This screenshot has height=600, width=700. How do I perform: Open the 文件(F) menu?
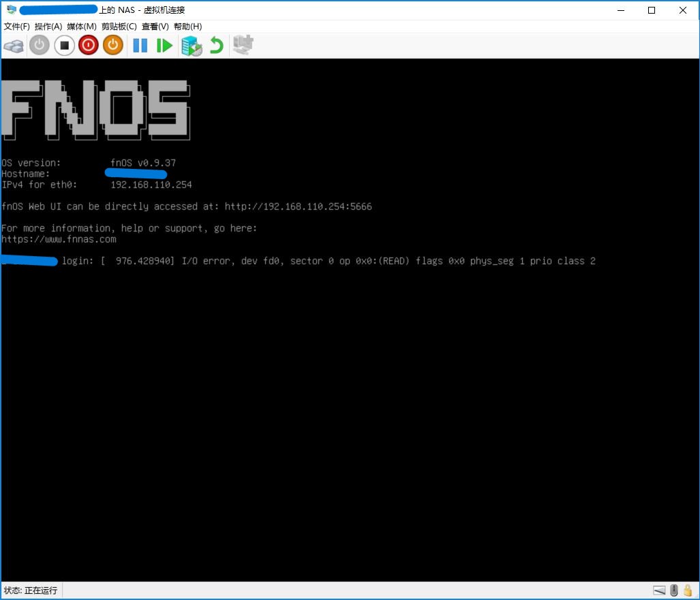(x=16, y=27)
